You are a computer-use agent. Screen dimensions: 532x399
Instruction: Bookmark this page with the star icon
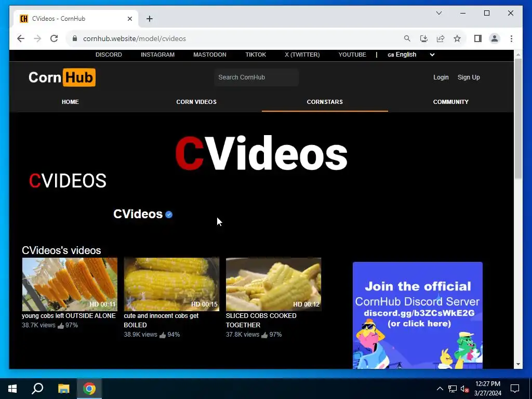pyautogui.click(x=457, y=38)
